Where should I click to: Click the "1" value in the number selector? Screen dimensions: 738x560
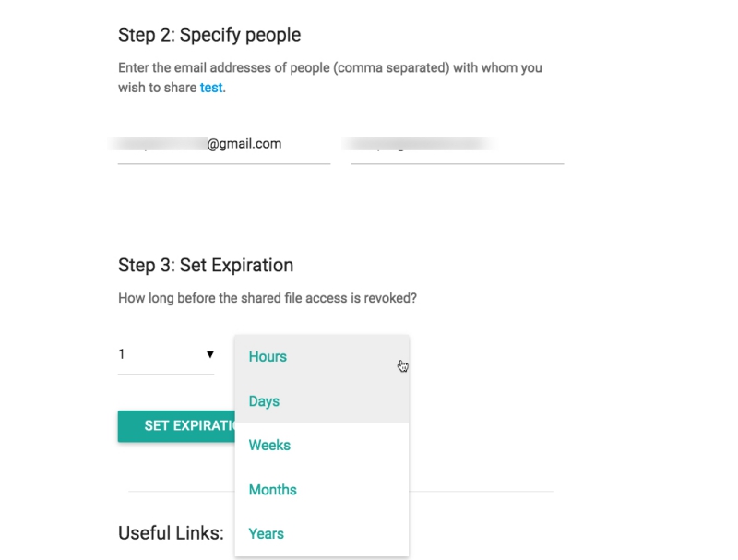(123, 354)
